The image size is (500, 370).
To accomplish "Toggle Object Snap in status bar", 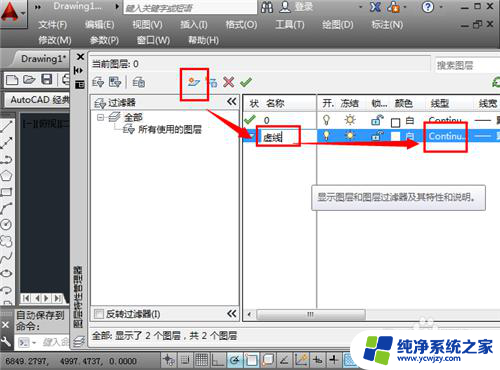I will click(x=251, y=360).
